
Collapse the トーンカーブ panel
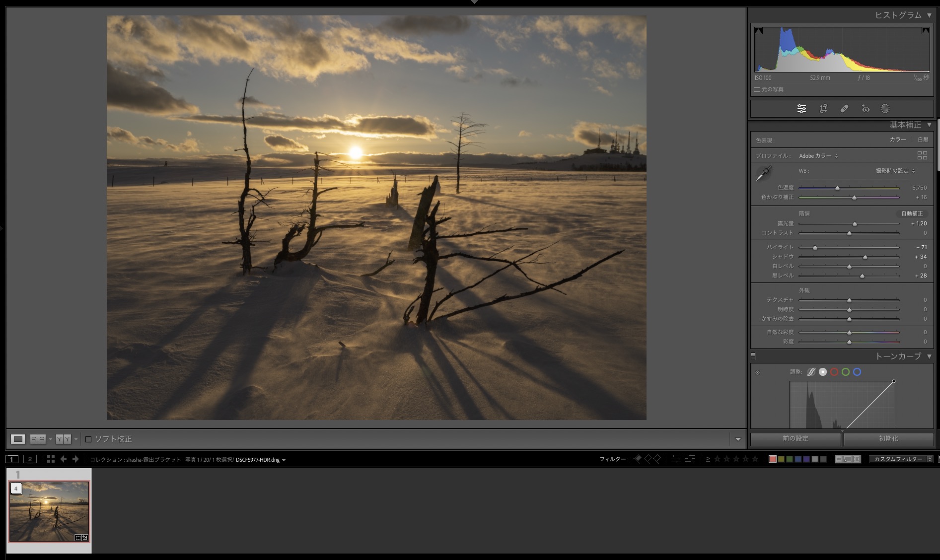929,356
